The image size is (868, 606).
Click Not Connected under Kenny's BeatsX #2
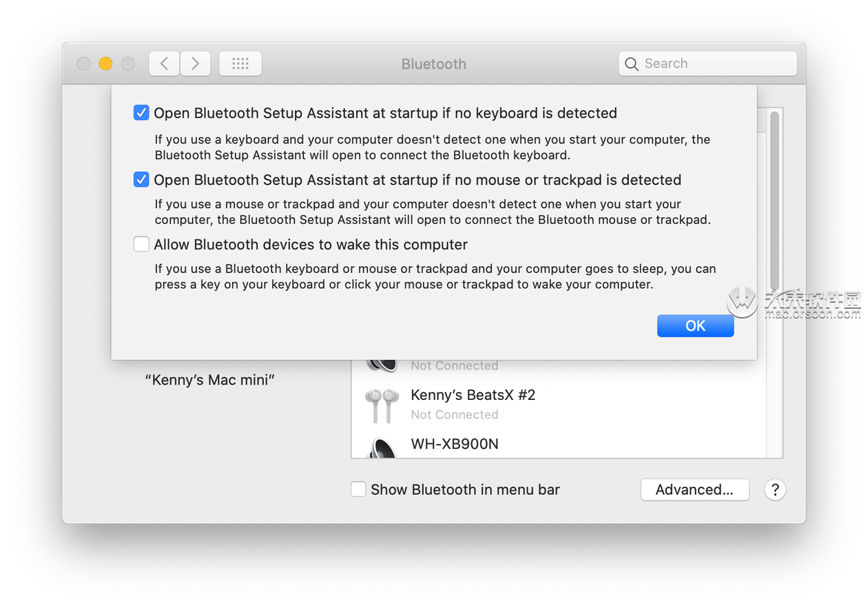coord(455,414)
